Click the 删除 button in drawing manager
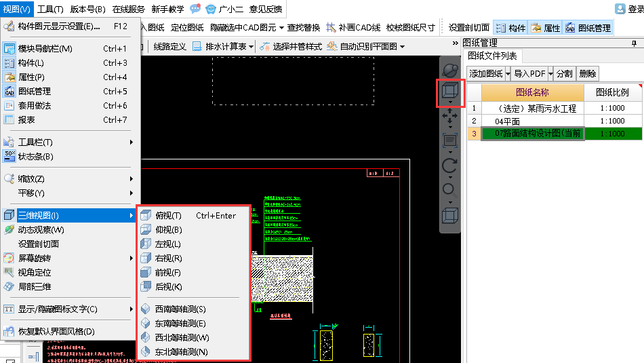Viewport: 644px width, 363px height. coord(588,73)
